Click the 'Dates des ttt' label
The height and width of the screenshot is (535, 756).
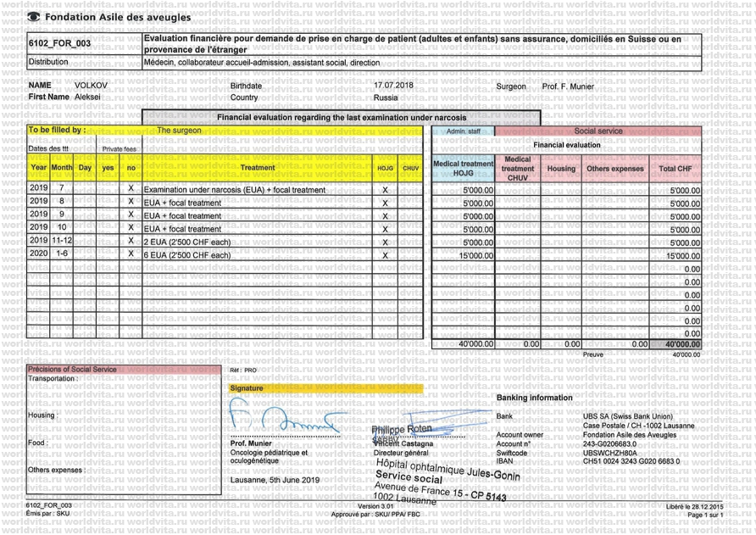pos(48,148)
